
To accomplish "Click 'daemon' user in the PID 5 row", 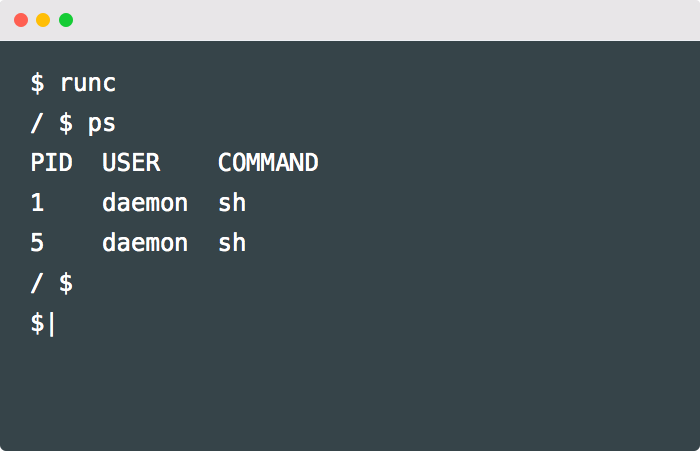I will [x=145, y=243].
